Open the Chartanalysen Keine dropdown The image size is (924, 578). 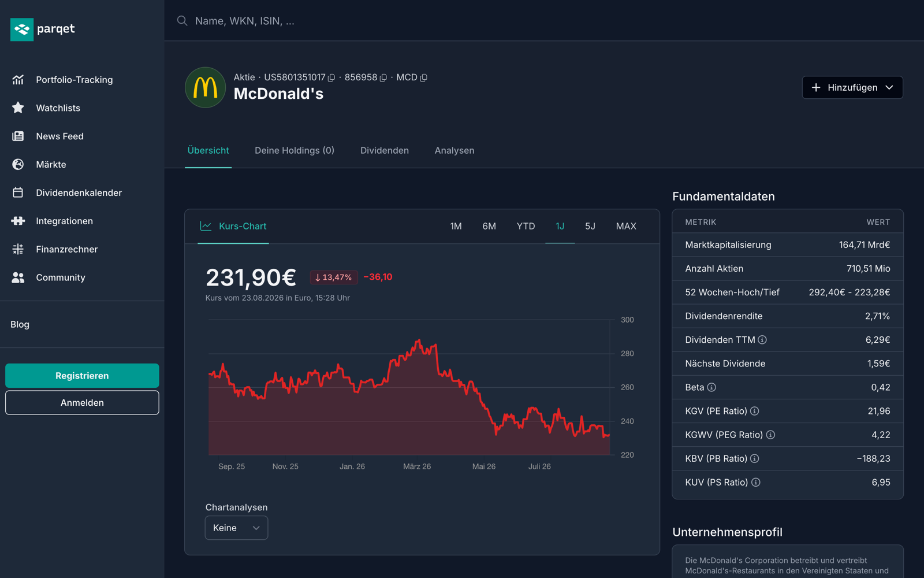pos(236,528)
